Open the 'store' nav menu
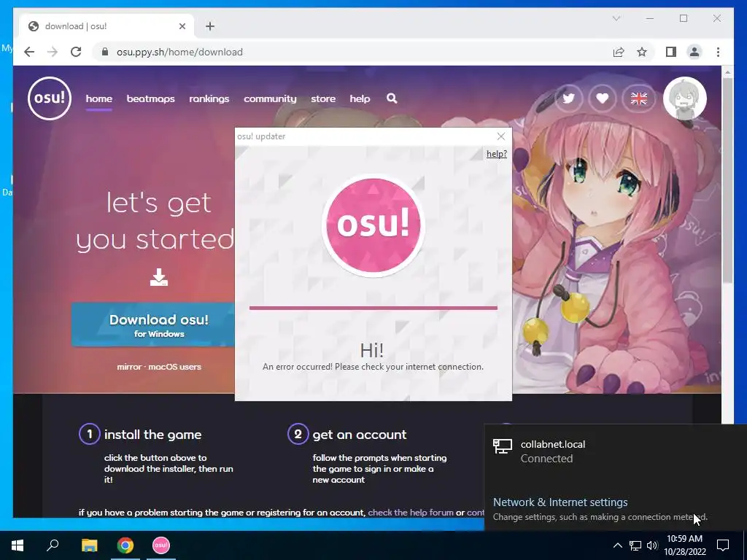Screen dimensions: 747x560 (323, 98)
